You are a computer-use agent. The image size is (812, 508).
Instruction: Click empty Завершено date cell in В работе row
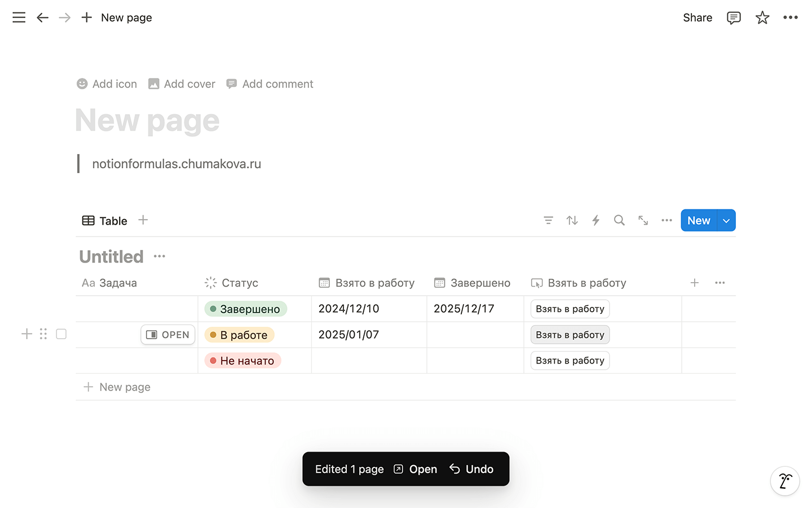tap(475, 335)
